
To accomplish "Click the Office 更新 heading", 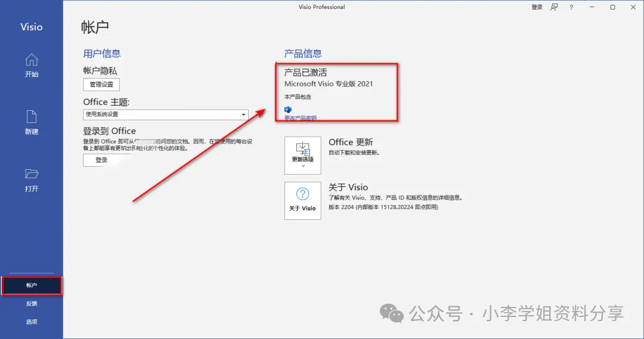I will click(x=351, y=142).
